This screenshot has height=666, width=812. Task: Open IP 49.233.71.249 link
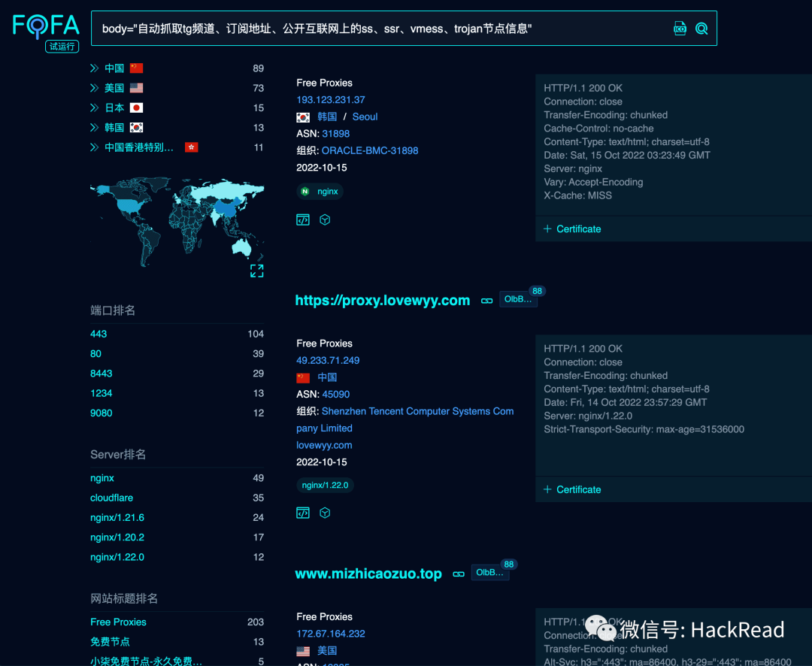(328, 361)
